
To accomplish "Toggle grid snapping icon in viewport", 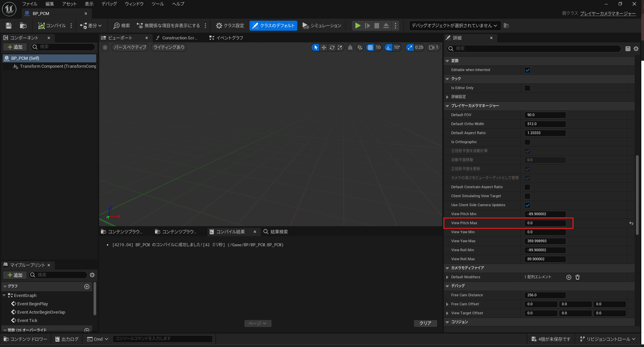I will click(370, 47).
